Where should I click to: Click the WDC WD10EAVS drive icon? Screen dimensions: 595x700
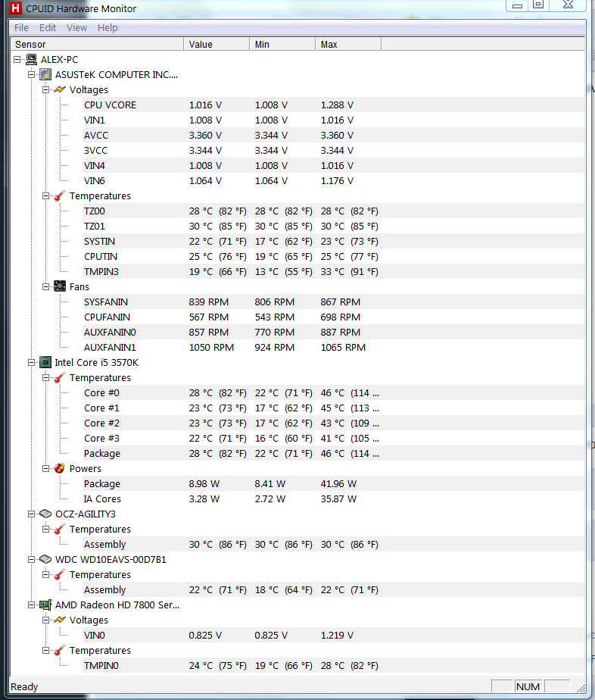pyautogui.click(x=45, y=559)
